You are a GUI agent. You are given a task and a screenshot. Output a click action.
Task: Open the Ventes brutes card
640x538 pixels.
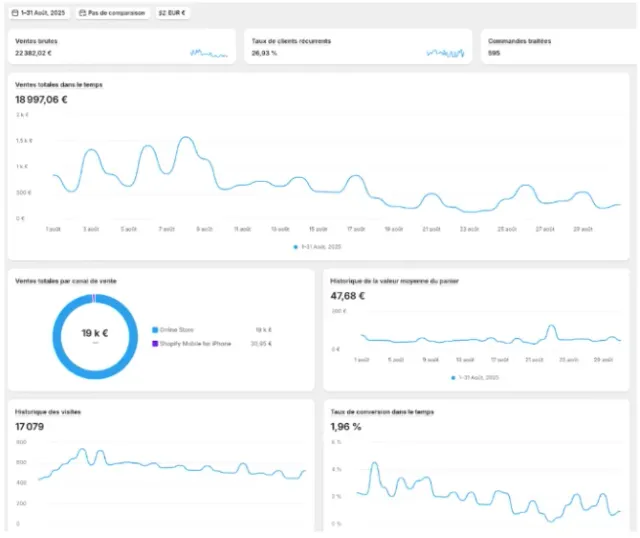click(x=122, y=47)
